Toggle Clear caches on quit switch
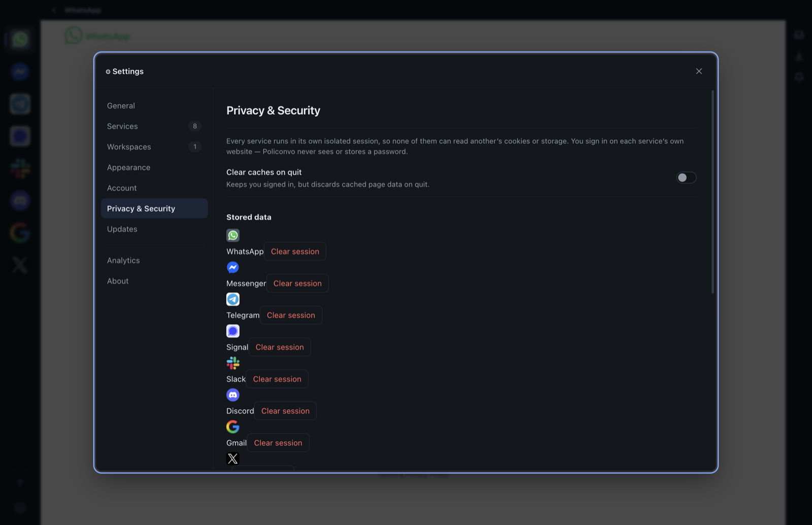Viewport: 812px width, 525px height. [686, 178]
